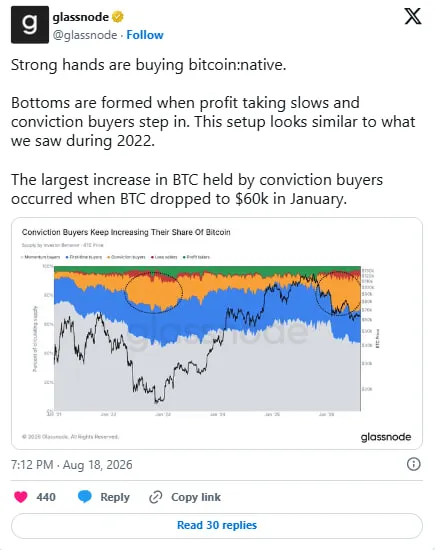Click the First-time buyers blue legend entry
The width and height of the screenshot is (435, 550).
[x=84, y=257]
